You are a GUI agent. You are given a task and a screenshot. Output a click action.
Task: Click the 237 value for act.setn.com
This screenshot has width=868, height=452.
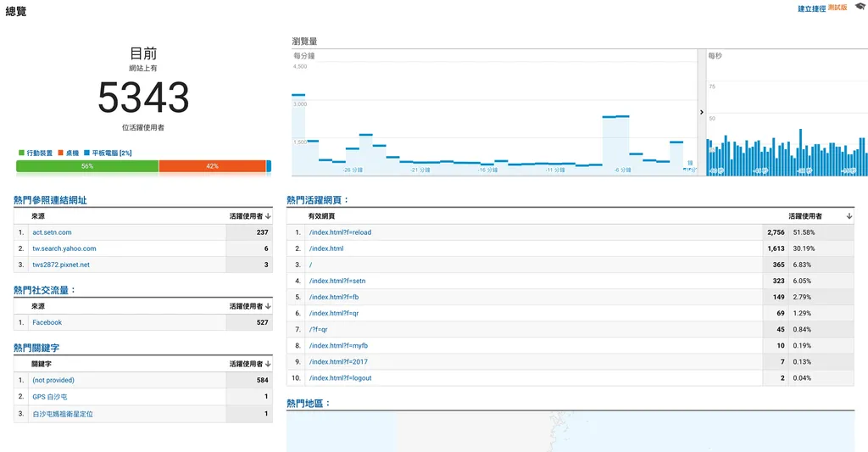(x=263, y=232)
